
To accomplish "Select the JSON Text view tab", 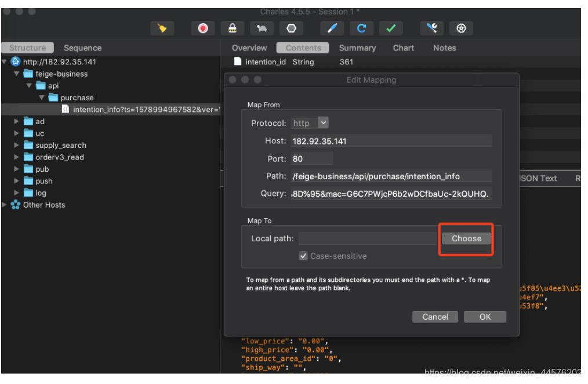I will [539, 179].
